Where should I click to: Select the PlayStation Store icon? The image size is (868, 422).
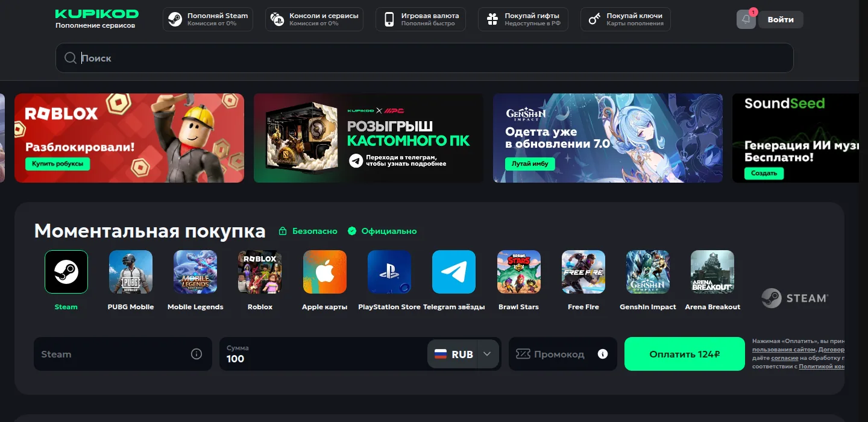[x=389, y=272]
